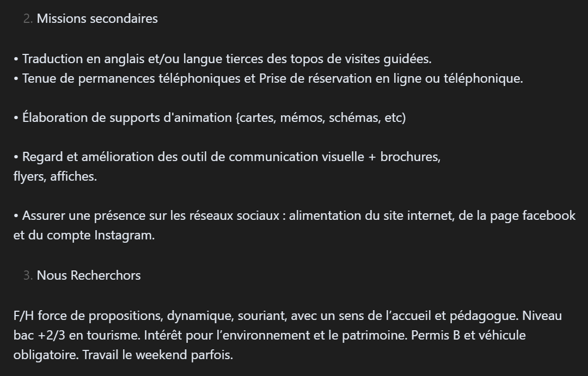Click the "Nous Recherchors" heading
588x376 pixels.
pyautogui.click(x=89, y=275)
